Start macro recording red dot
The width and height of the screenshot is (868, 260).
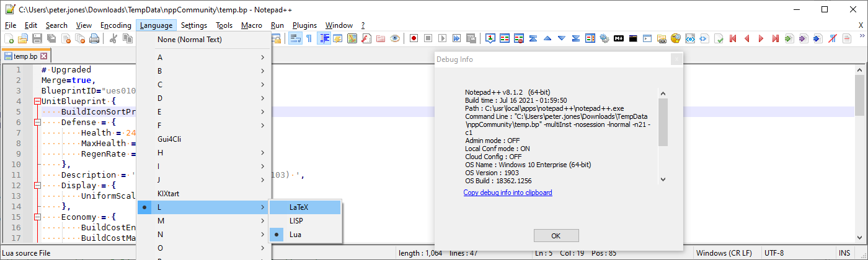point(414,38)
